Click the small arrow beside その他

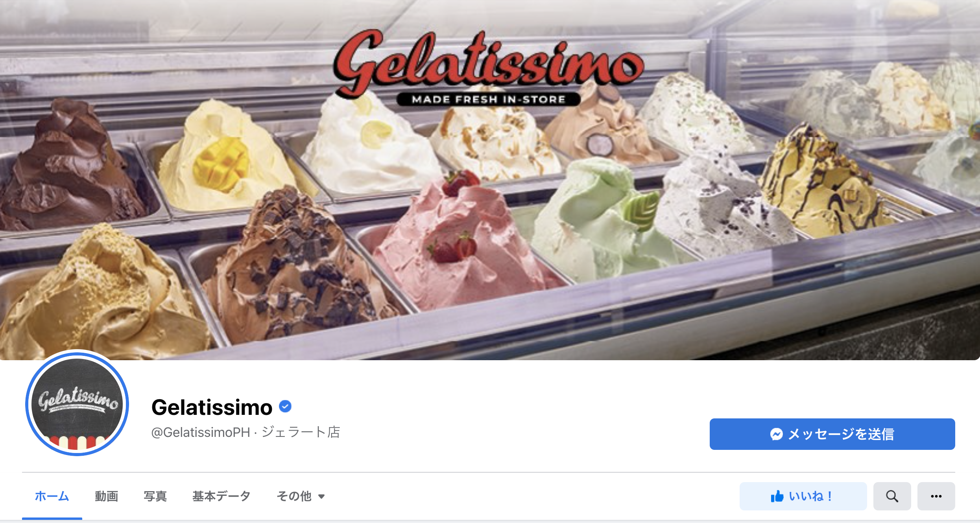[321, 497]
